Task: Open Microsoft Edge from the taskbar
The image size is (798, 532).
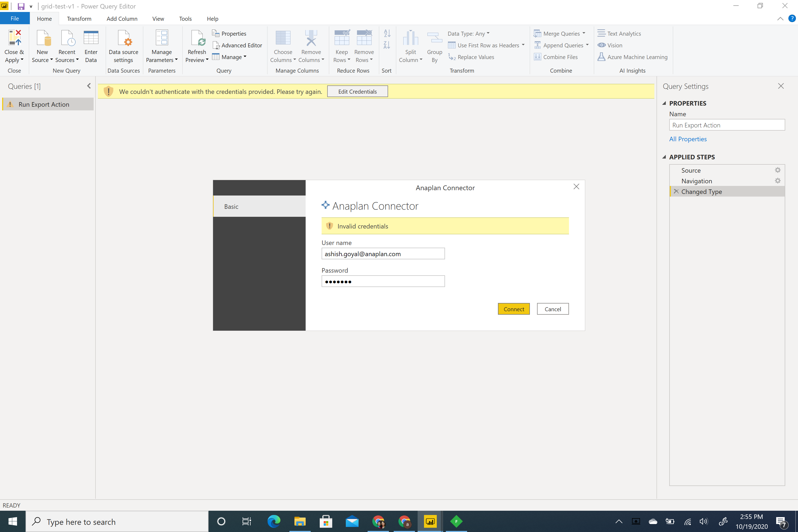Action: 274,521
